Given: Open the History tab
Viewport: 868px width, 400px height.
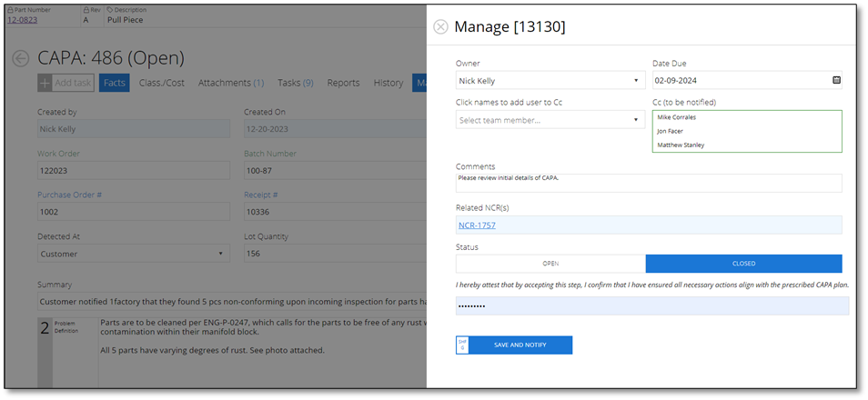Looking at the screenshot, I should 389,83.
